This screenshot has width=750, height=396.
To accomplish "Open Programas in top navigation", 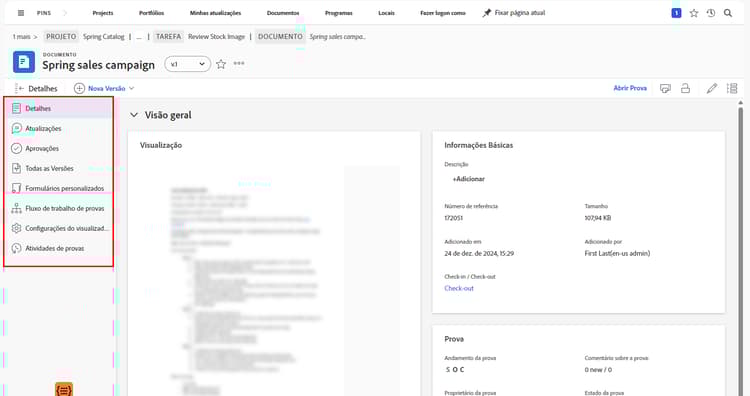I will click(339, 13).
